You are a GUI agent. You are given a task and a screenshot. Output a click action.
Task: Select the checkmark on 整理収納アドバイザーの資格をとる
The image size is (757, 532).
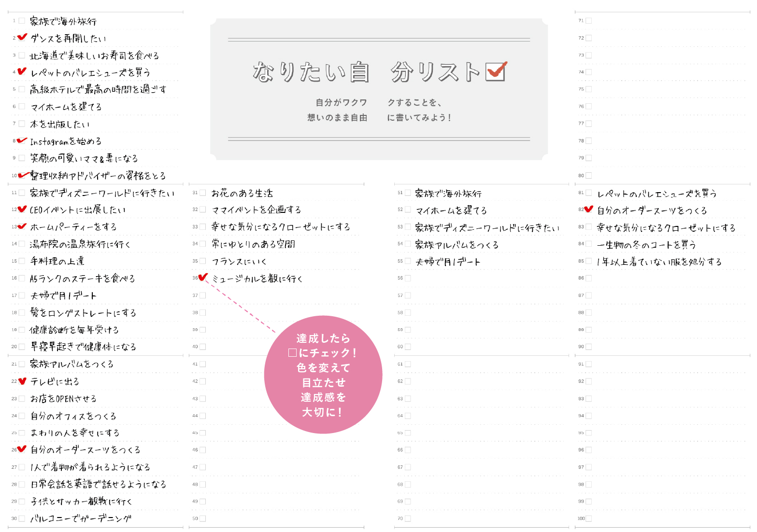[21, 175]
